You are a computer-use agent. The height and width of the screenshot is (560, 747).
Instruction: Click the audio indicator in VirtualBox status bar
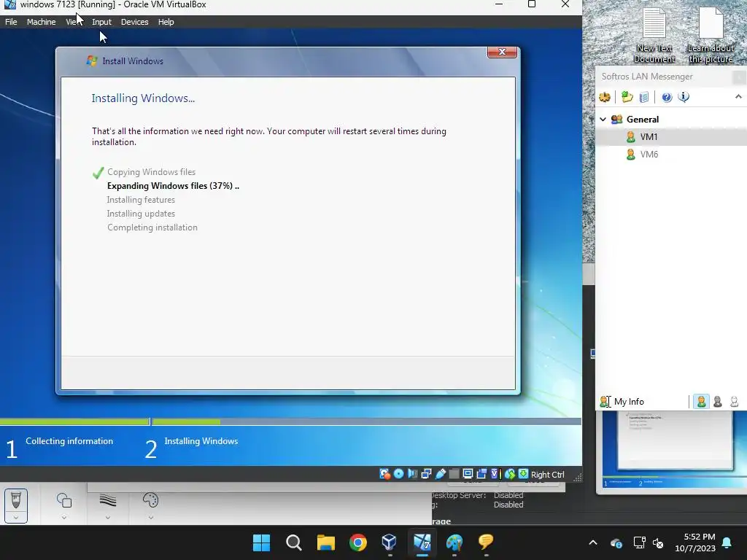tap(413, 474)
